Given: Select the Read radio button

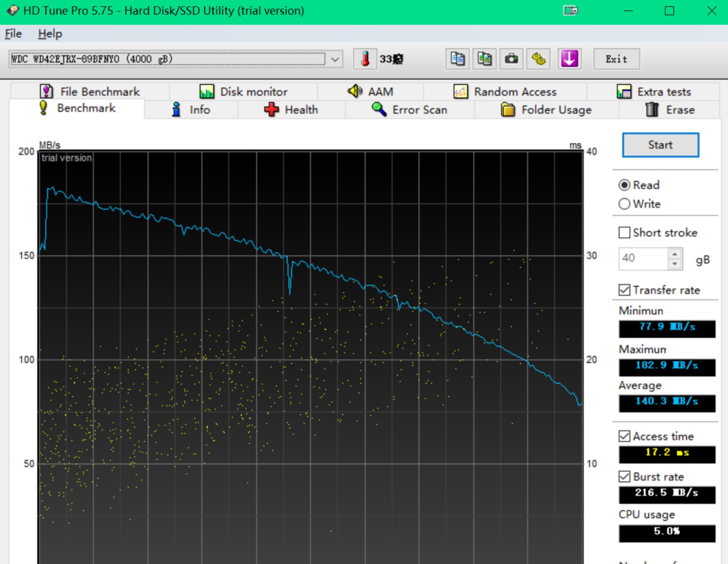Looking at the screenshot, I should tap(624, 185).
